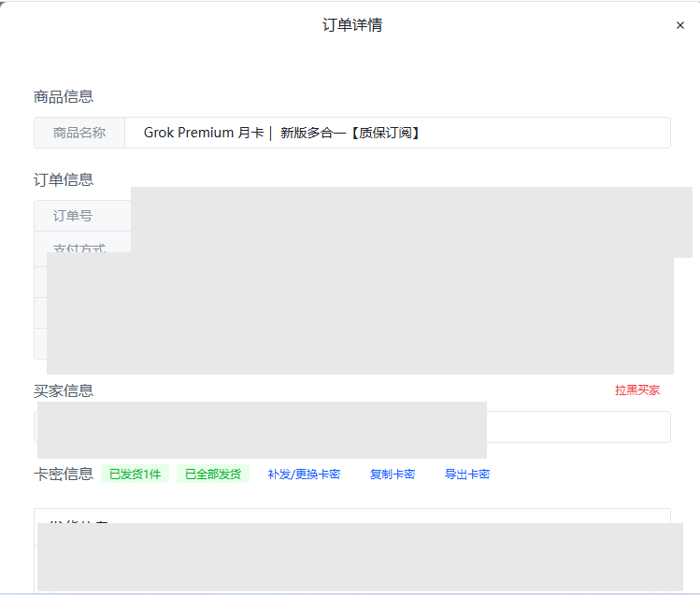
Task: Click the 卡密信息 section heading
Action: (x=64, y=474)
